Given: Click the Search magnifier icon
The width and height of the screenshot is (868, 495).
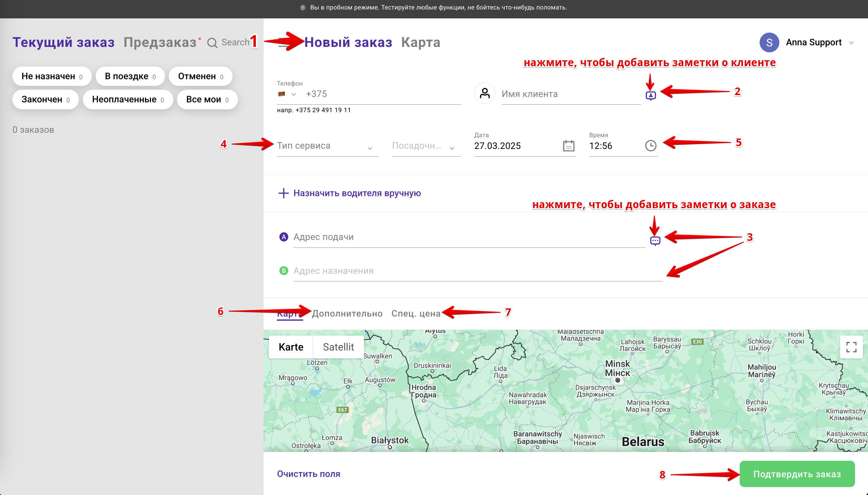Looking at the screenshot, I should click(213, 43).
